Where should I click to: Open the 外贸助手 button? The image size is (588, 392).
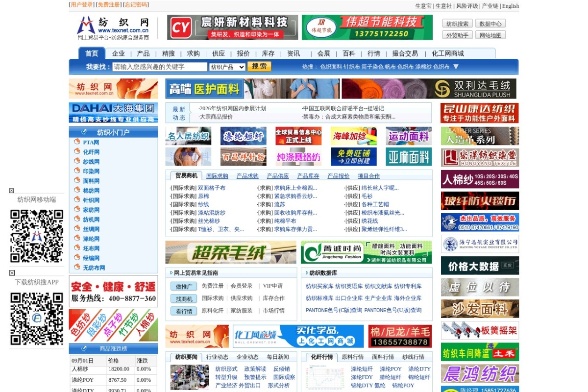click(x=458, y=35)
